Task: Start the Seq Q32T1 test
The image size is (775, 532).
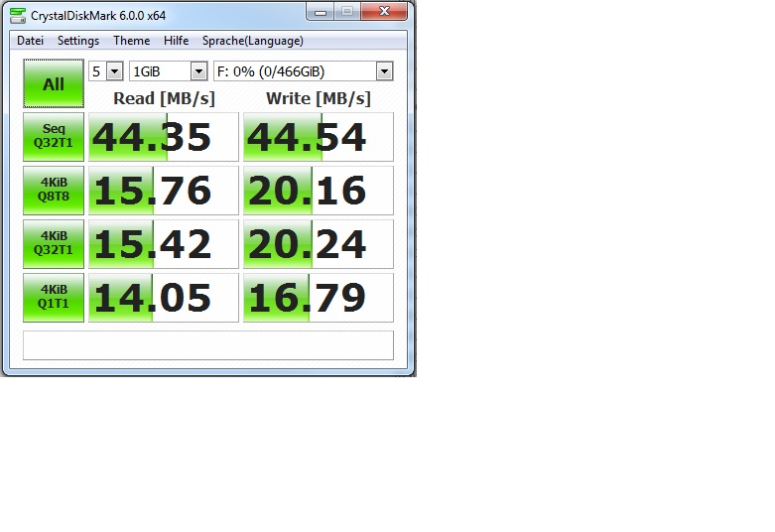Action: (54, 136)
